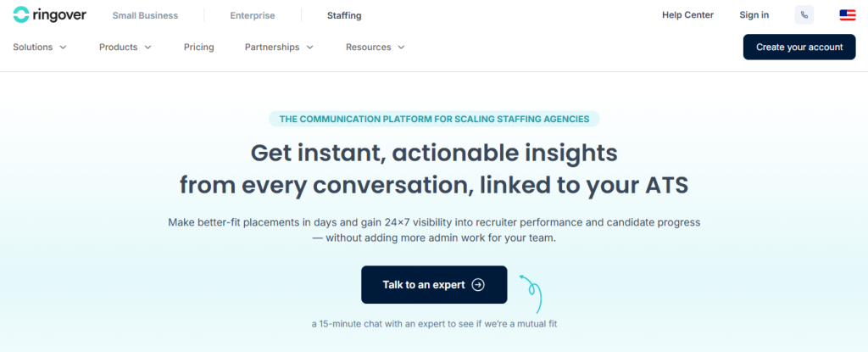
Task: Click the communication platform tagline badge
Action: coord(434,120)
